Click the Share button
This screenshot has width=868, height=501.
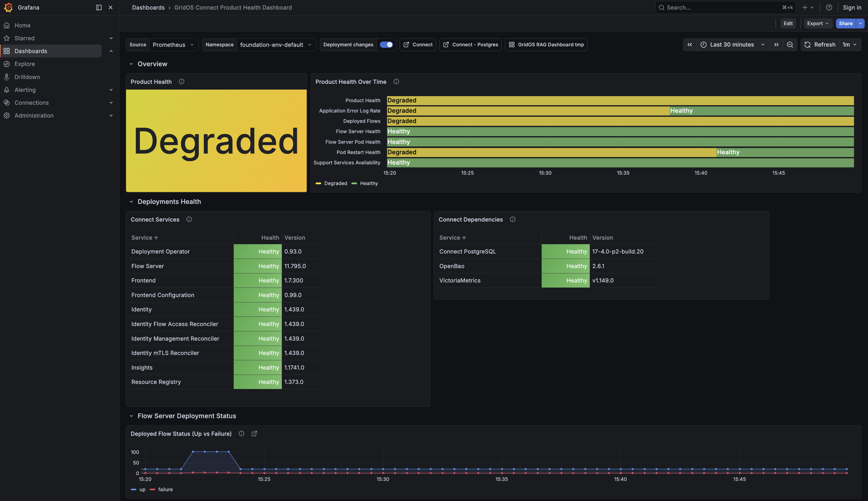(846, 23)
